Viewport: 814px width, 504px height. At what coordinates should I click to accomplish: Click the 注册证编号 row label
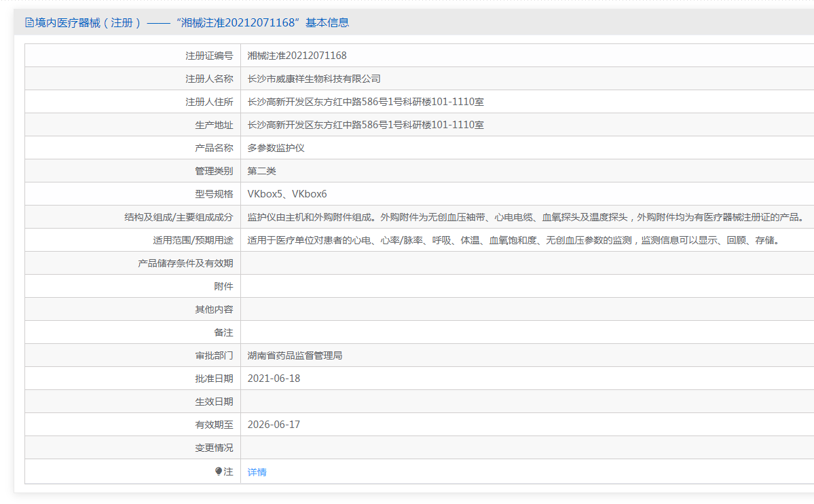point(209,56)
